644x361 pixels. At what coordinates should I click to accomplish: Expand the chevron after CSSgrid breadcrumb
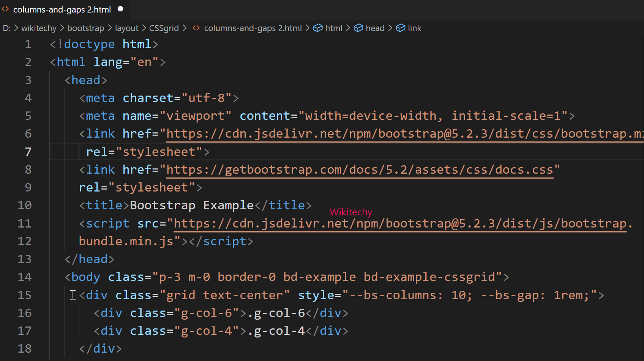[x=185, y=28]
